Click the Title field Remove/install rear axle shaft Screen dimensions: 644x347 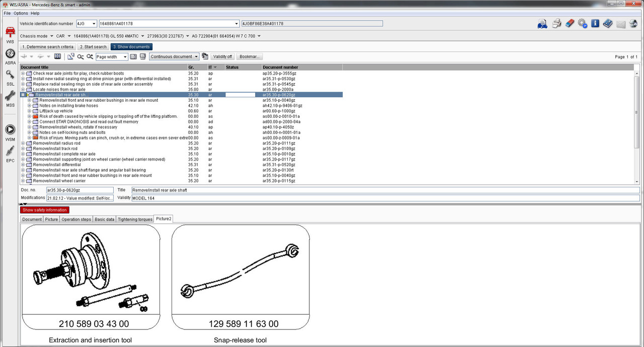(385, 190)
